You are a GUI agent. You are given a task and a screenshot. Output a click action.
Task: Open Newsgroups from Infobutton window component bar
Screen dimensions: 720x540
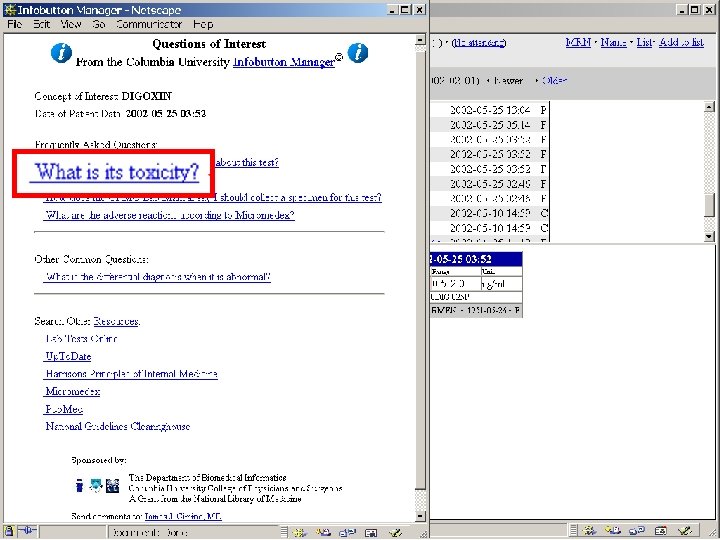347,532
